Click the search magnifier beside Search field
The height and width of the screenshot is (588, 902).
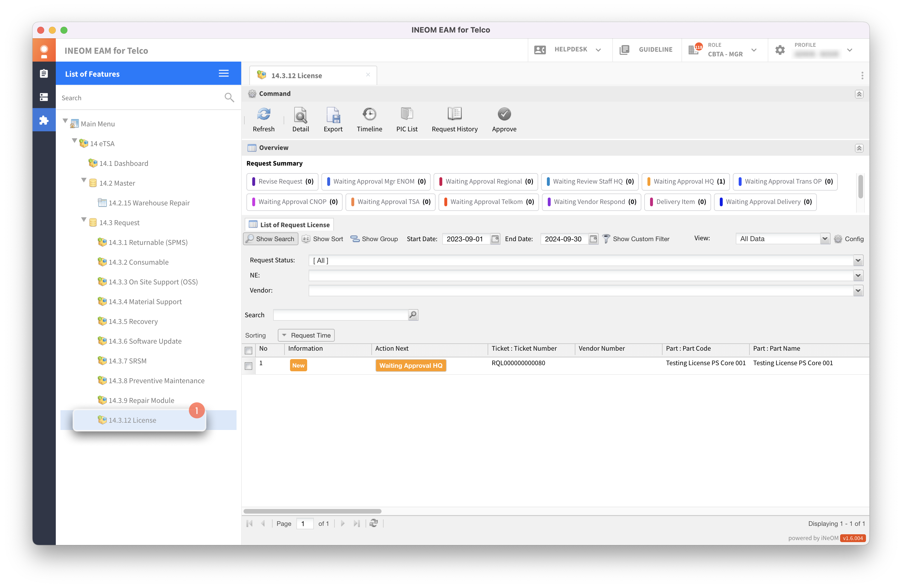pyautogui.click(x=413, y=314)
